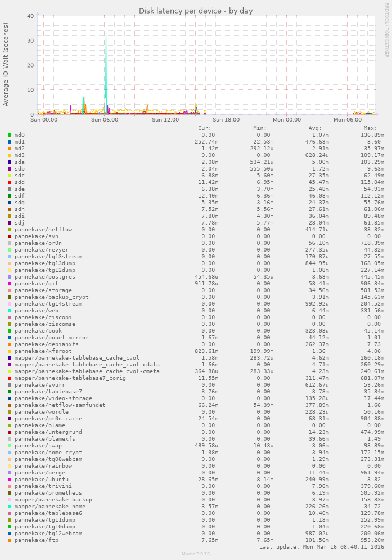Click the pannekake/berge max value 961.94m
This screenshot has height=560, width=392.
(x=372, y=473)
